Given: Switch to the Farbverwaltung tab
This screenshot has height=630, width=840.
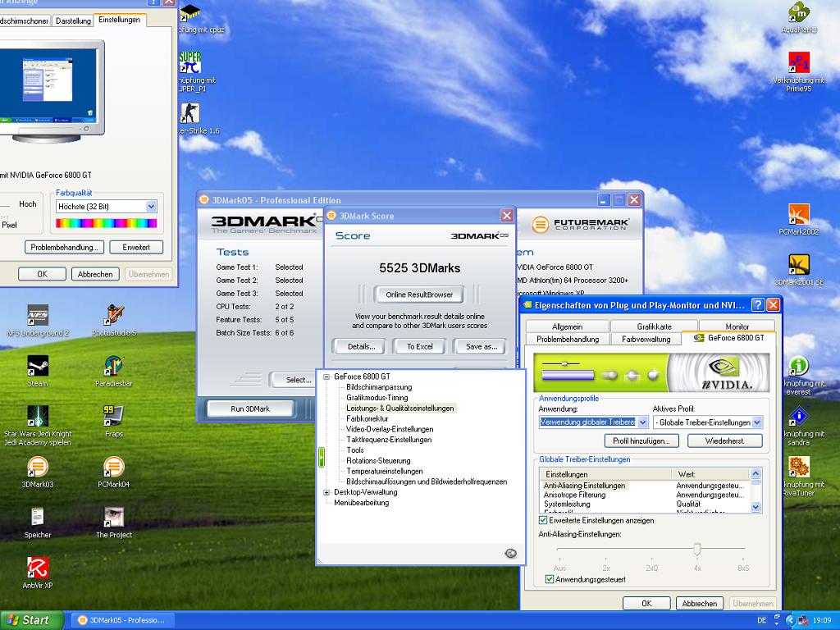Looking at the screenshot, I should [x=646, y=339].
